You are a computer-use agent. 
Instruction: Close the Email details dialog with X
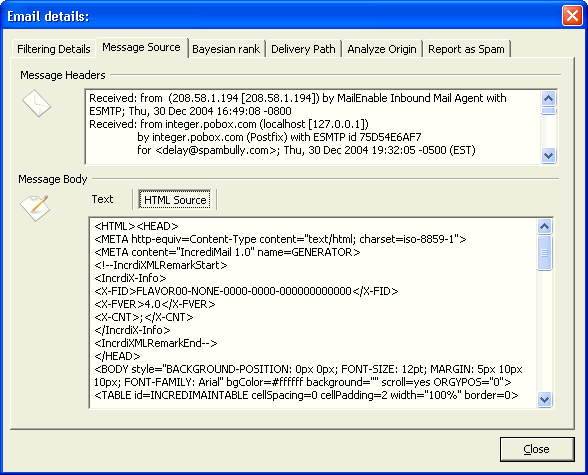coord(572,16)
